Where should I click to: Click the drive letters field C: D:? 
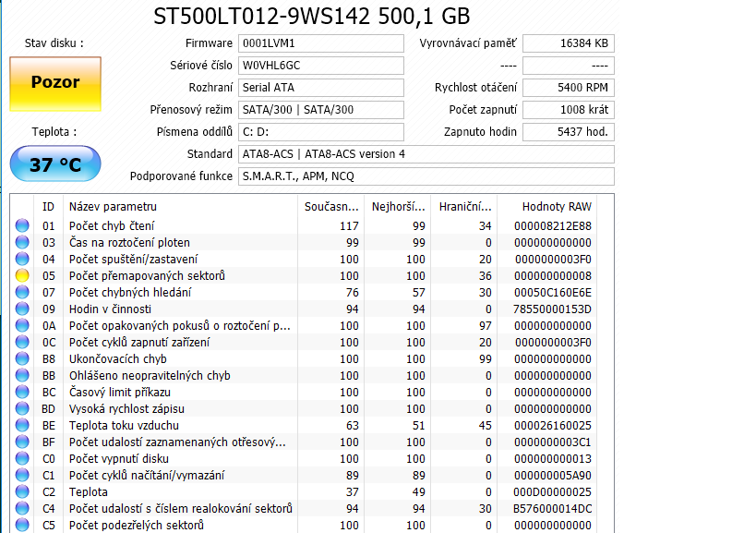[x=321, y=132]
